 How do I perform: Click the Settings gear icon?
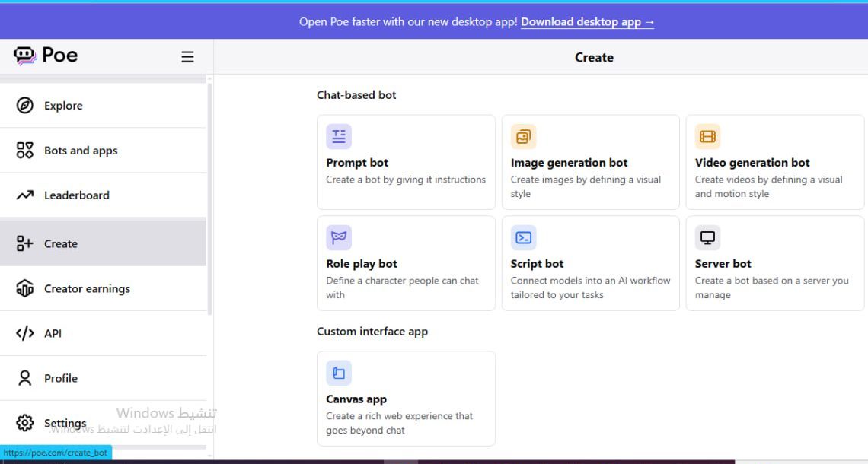point(25,423)
